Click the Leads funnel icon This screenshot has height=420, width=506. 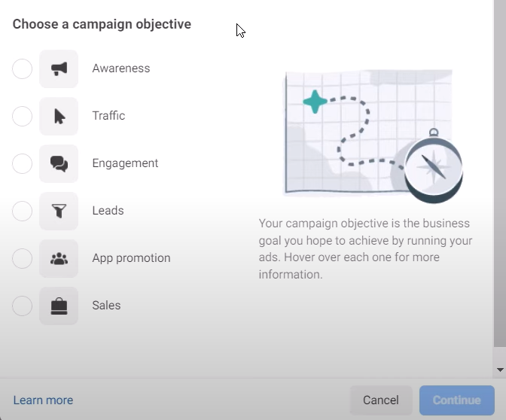(x=59, y=211)
